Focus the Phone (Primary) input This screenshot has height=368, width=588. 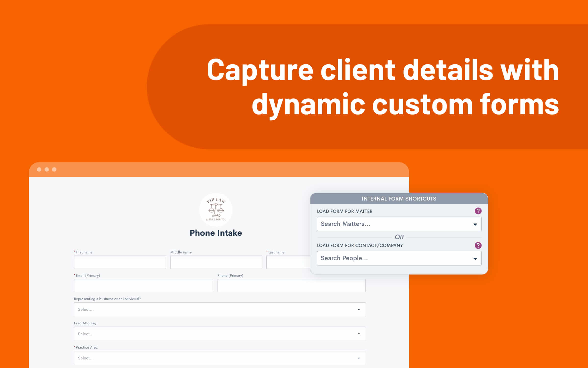[x=291, y=285]
